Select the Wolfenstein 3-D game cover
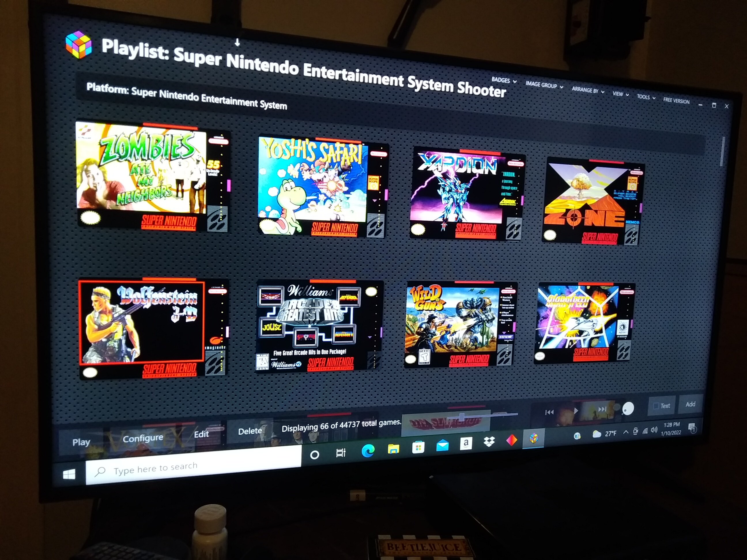This screenshot has width=747, height=560. tap(153, 328)
